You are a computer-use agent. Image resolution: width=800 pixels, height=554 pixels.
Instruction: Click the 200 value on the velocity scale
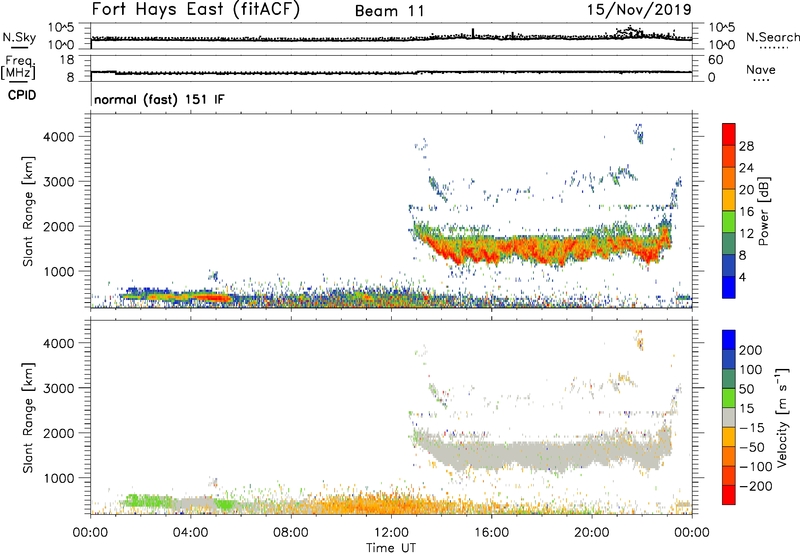point(751,350)
